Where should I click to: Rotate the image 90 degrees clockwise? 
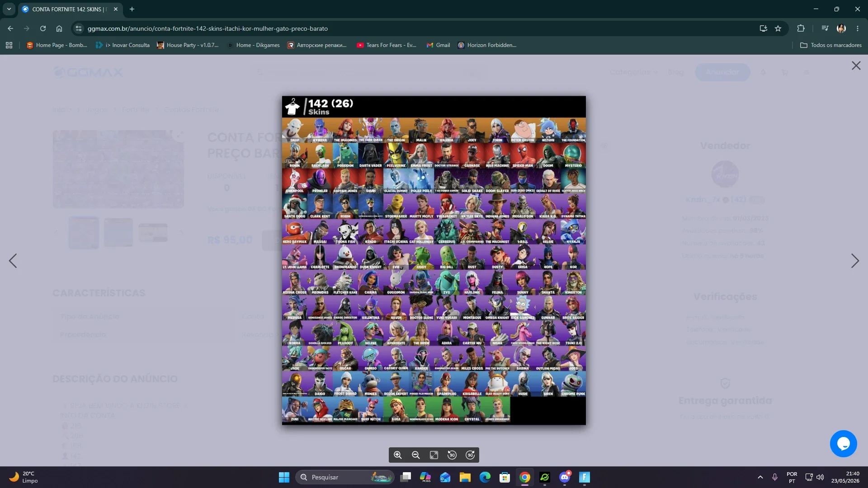tap(470, 455)
